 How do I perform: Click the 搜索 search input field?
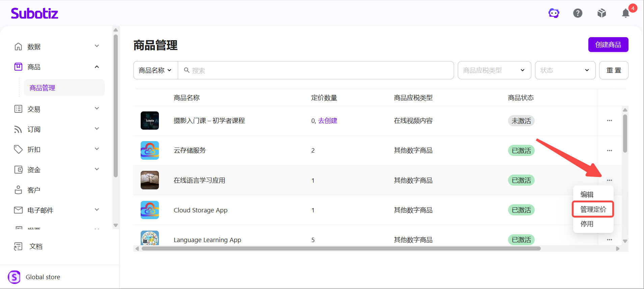pyautogui.click(x=316, y=70)
